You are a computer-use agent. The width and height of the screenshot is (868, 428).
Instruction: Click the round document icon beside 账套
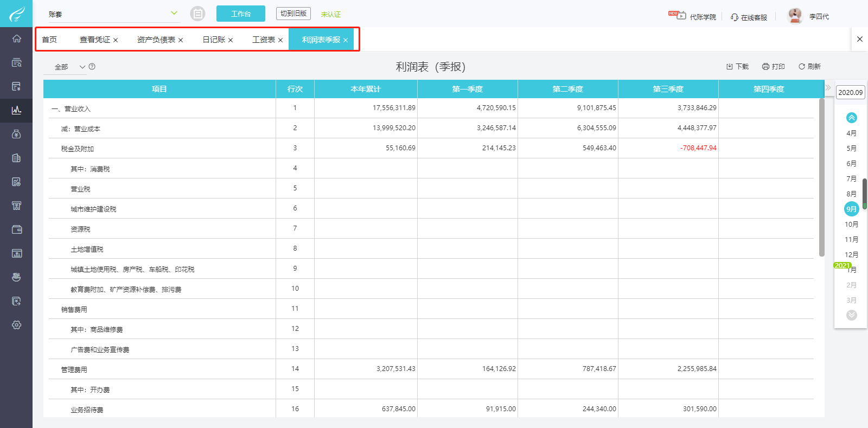(x=197, y=14)
